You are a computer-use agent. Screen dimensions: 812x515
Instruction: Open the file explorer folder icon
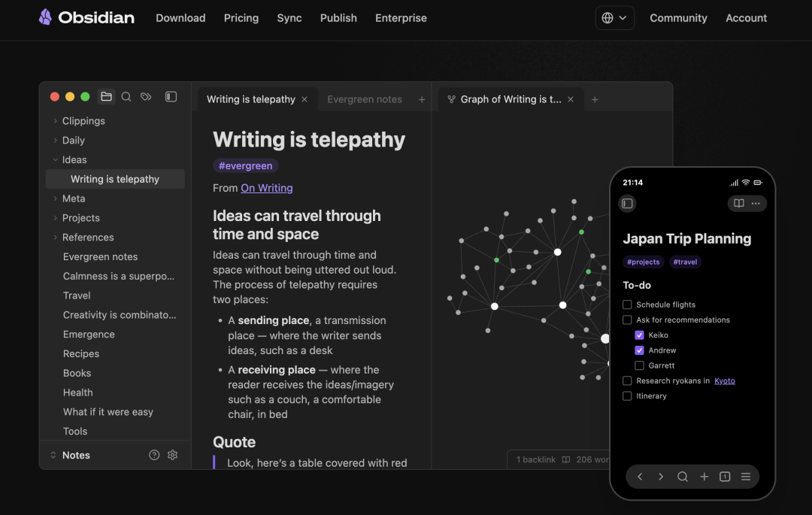[106, 97]
